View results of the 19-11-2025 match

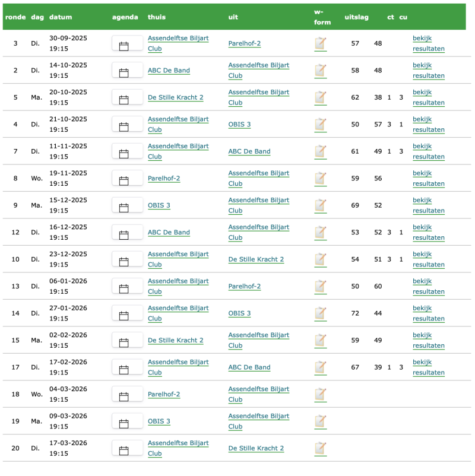[428, 178]
